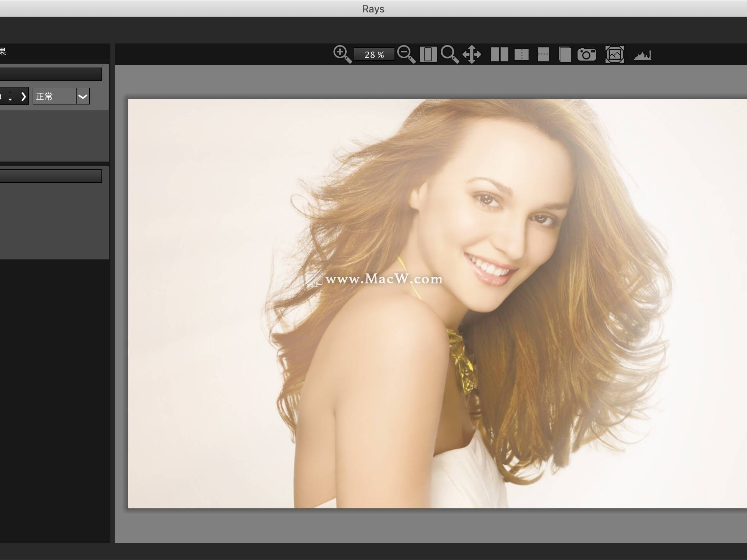Image resolution: width=747 pixels, height=560 pixels.
Task: Click the right chevron next to stepper
Action: [23, 96]
